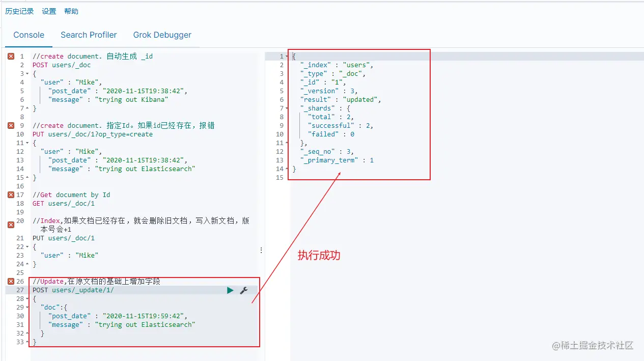Click the //Index comment on line 20
Screen dimensions: 644x361
141,225
